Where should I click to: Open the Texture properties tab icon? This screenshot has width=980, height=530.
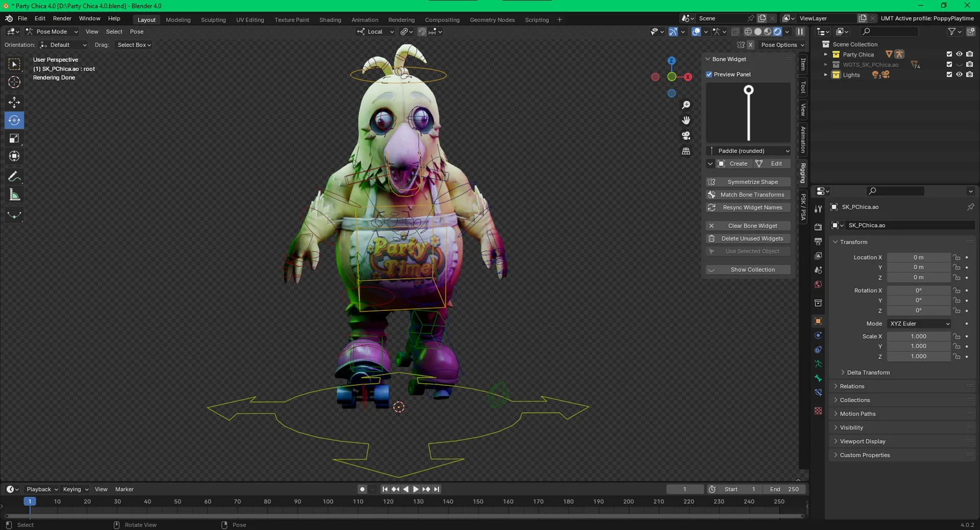click(x=818, y=411)
